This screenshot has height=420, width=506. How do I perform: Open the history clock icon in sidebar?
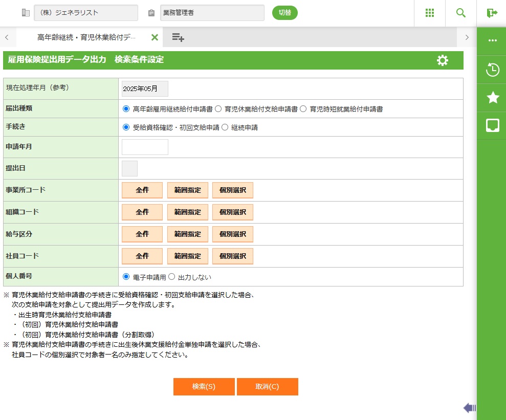(x=492, y=70)
